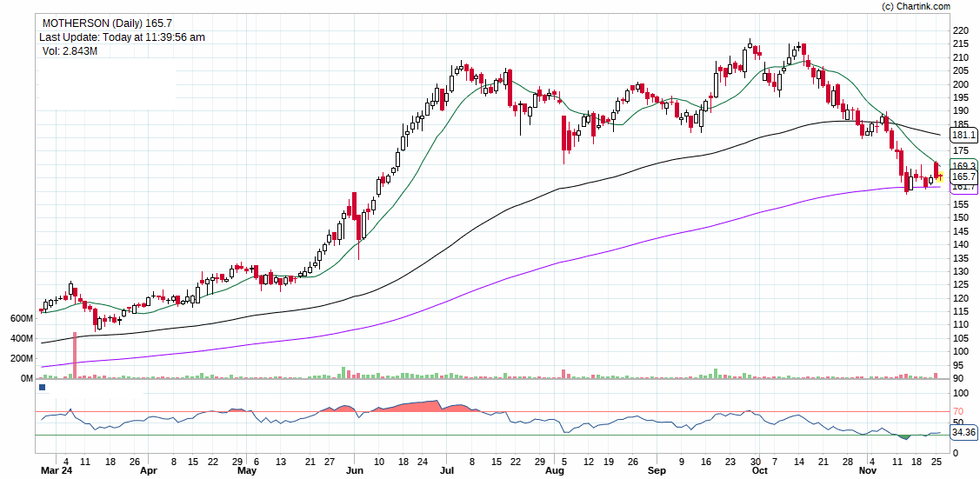Click the MOTHERSON (Daily) 165.7 title
Screen dimensions: 980x479
(107, 23)
